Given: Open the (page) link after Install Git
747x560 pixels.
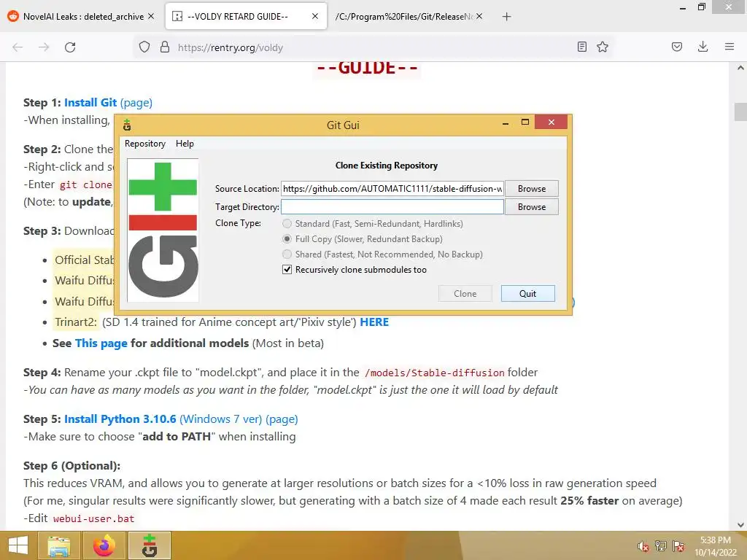Looking at the screenshot, I should [x=136, y=102].
